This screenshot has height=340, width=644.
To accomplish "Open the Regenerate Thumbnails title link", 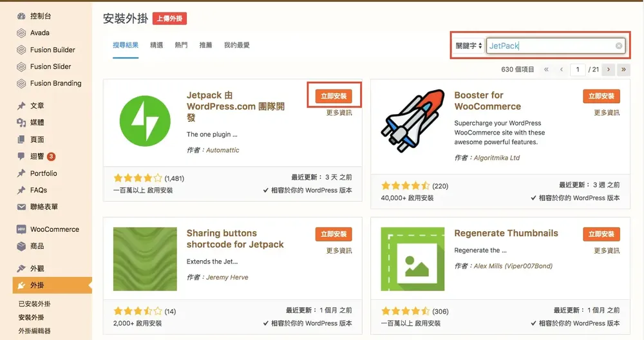I will pyautogui.click(x=506, y=233).
